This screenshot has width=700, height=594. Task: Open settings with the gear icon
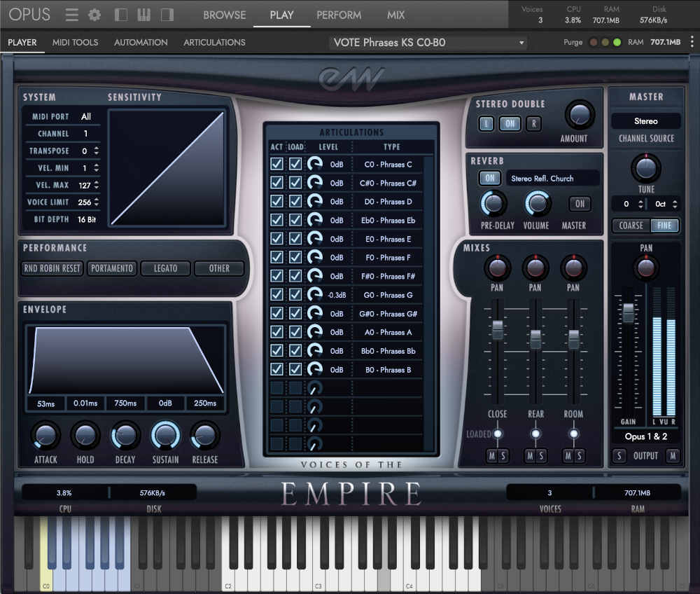click(x=94, y=15)
